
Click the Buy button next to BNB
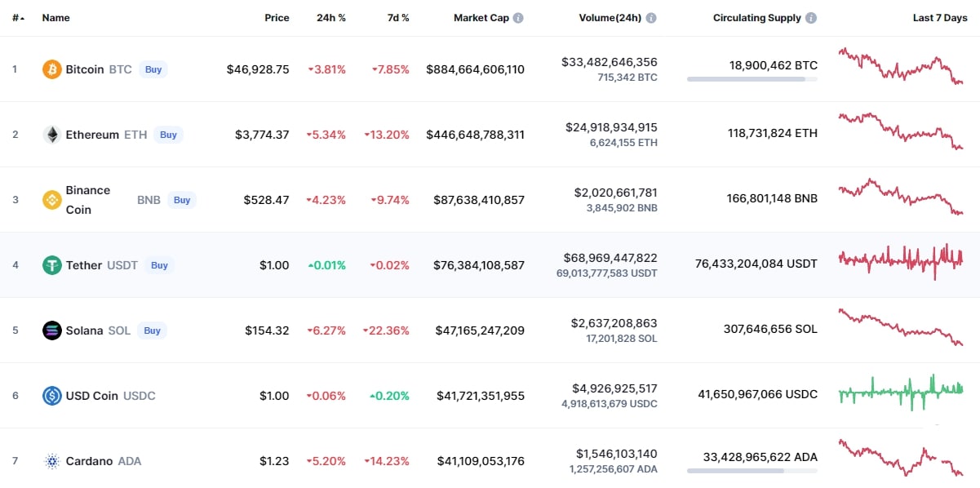click(x=182, y=200)
